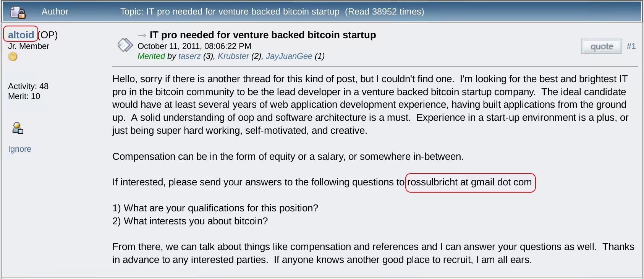644x279 pixels.
Task: Click the post date October 11, 2011
Action: click(x=194, y=46)
